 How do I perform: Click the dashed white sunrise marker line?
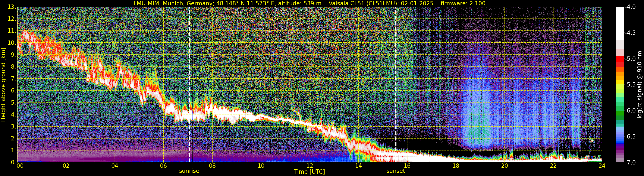[x=189, y=84]
